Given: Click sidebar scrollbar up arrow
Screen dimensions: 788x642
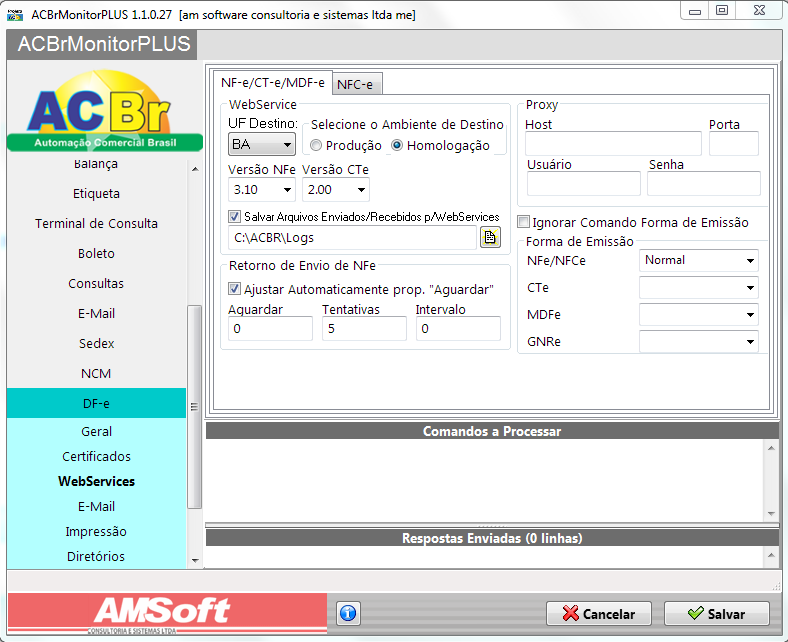Looking at the screenshot, I should [x=195, y=169].
